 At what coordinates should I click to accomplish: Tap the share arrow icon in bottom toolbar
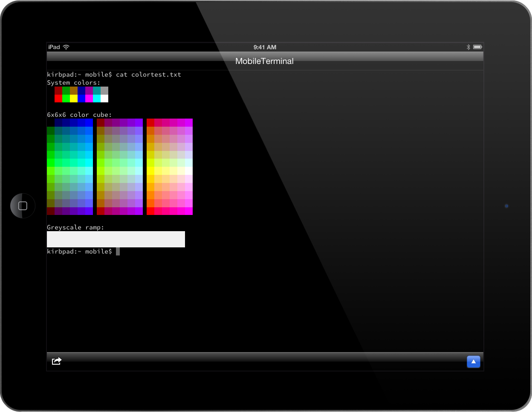point(57,361)
